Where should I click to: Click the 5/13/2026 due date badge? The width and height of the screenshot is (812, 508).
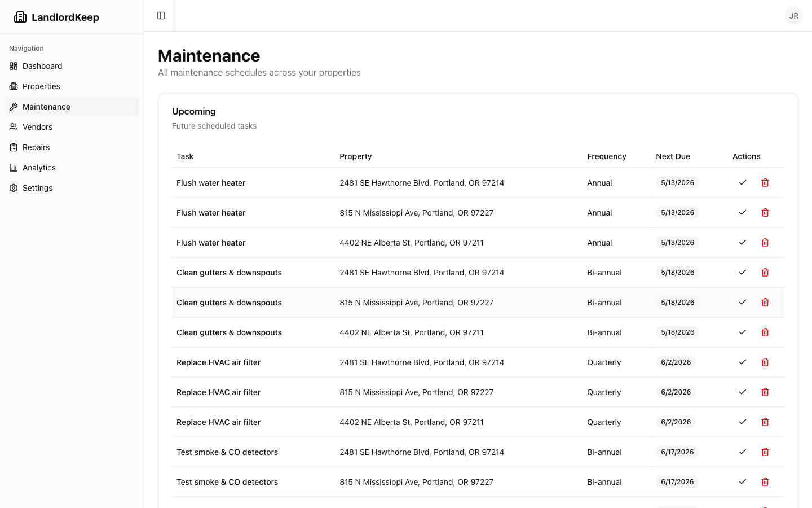pyautogui.click(x=677, y=182)
